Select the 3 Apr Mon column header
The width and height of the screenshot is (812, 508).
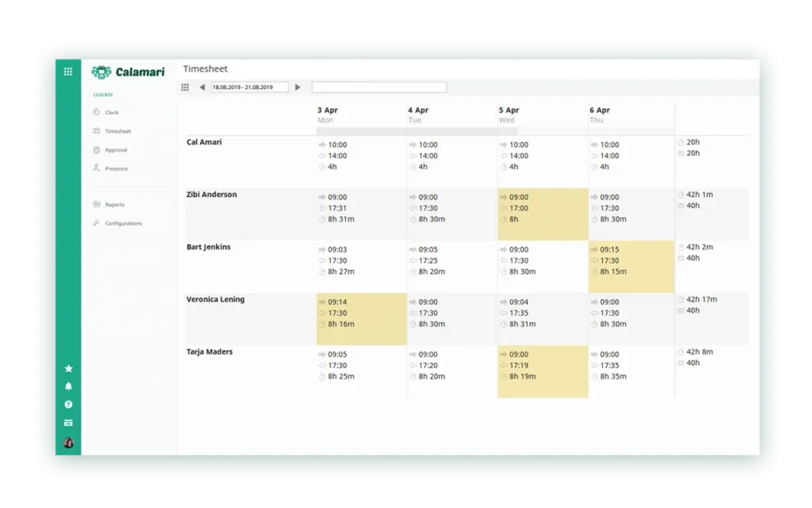click(328, 115)
